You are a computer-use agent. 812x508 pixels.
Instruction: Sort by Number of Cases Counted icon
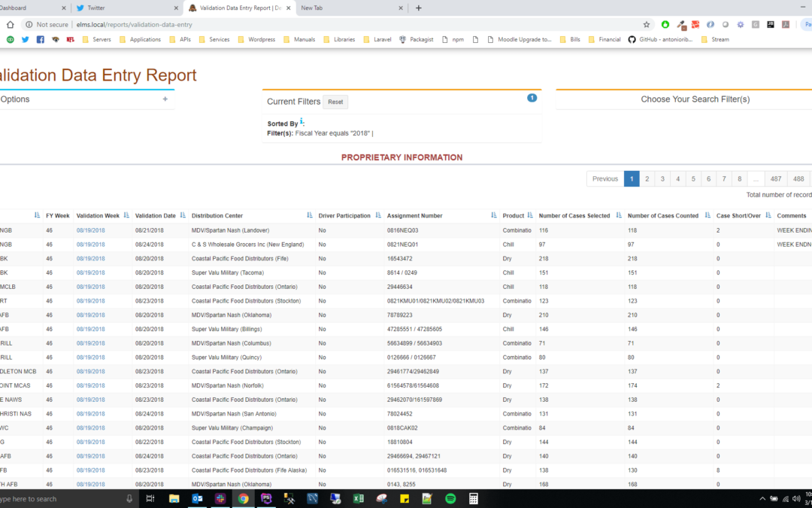pos(707,215)
